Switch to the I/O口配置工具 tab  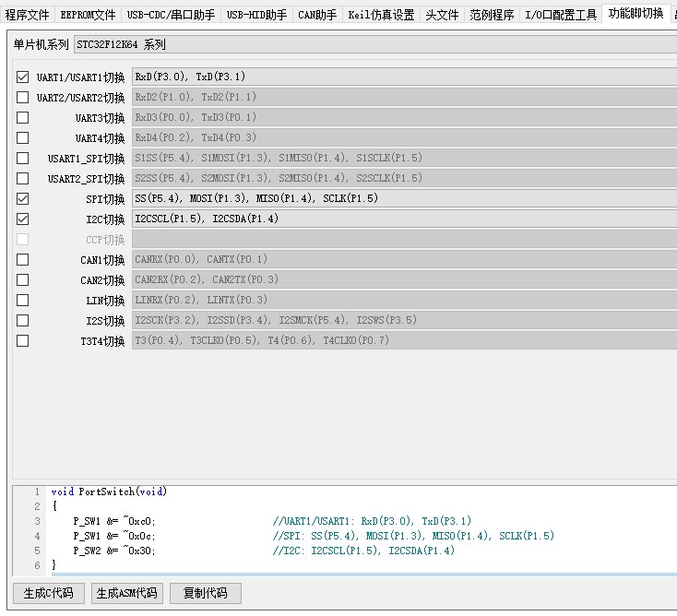click(x=561, y=15)
